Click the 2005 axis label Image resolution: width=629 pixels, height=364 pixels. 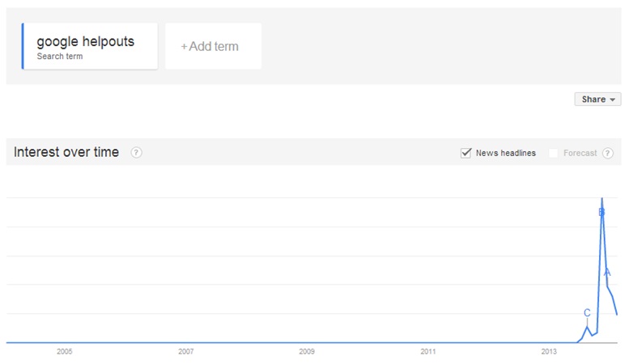(65, 352)
